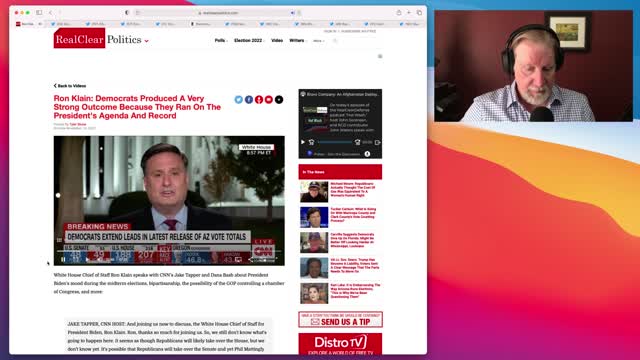640x360 pixels.
Task: Share the article on Facebook
Action: pyautogui.click(x=249, y=100)
